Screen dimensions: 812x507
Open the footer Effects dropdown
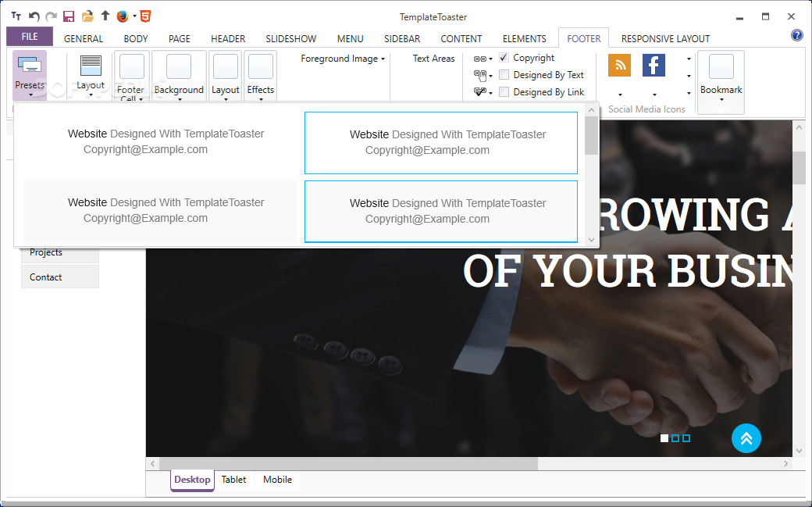pos(261,76)
